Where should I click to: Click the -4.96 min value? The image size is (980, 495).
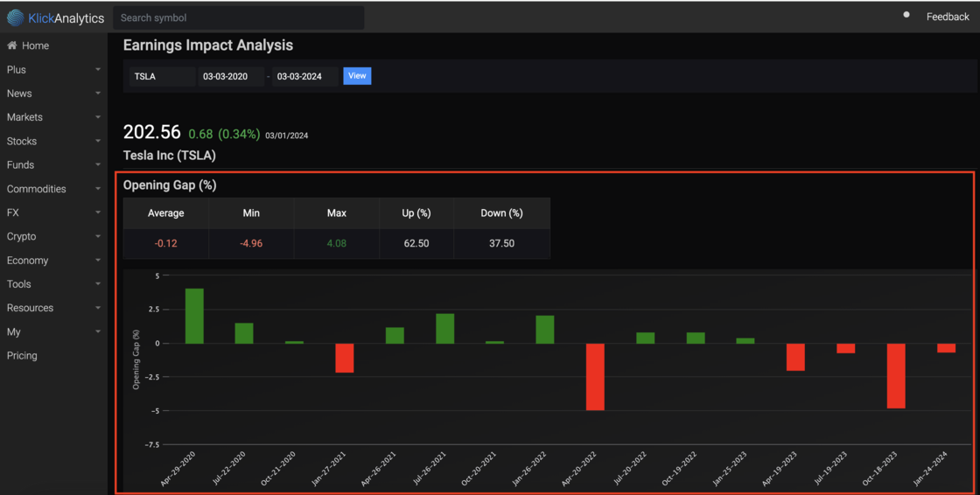(x=251, y=243)
